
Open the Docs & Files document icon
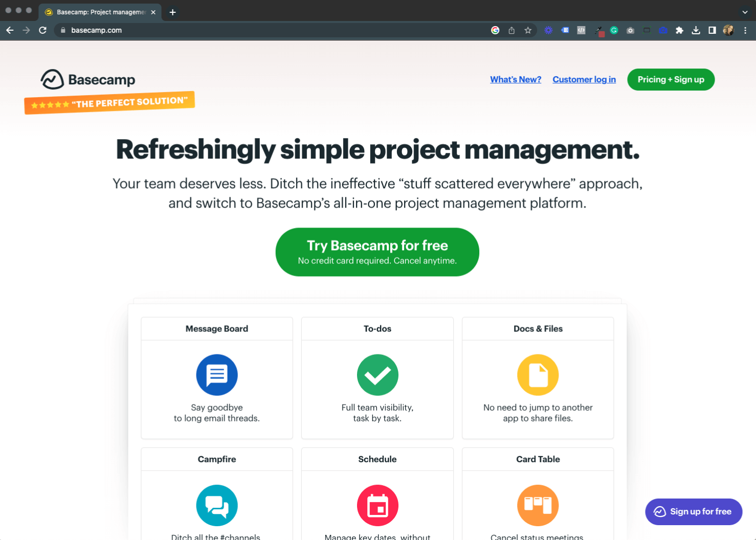click(538, 375)
